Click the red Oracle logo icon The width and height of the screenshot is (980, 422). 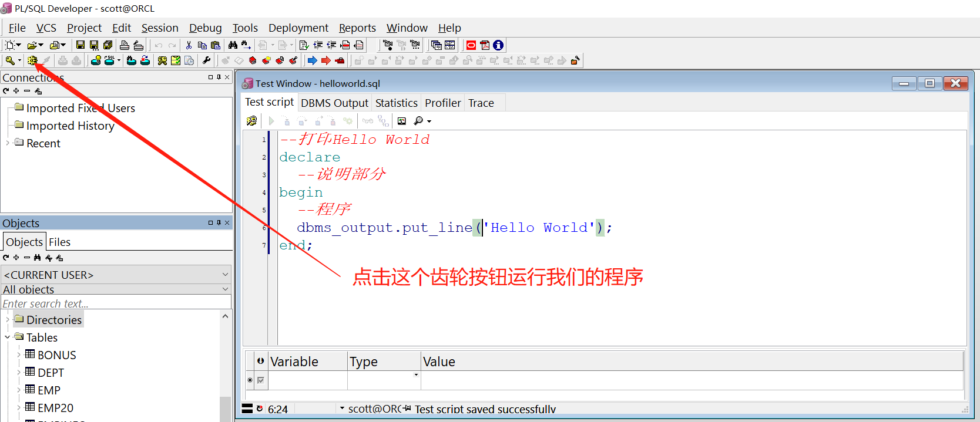pos(471,45)
